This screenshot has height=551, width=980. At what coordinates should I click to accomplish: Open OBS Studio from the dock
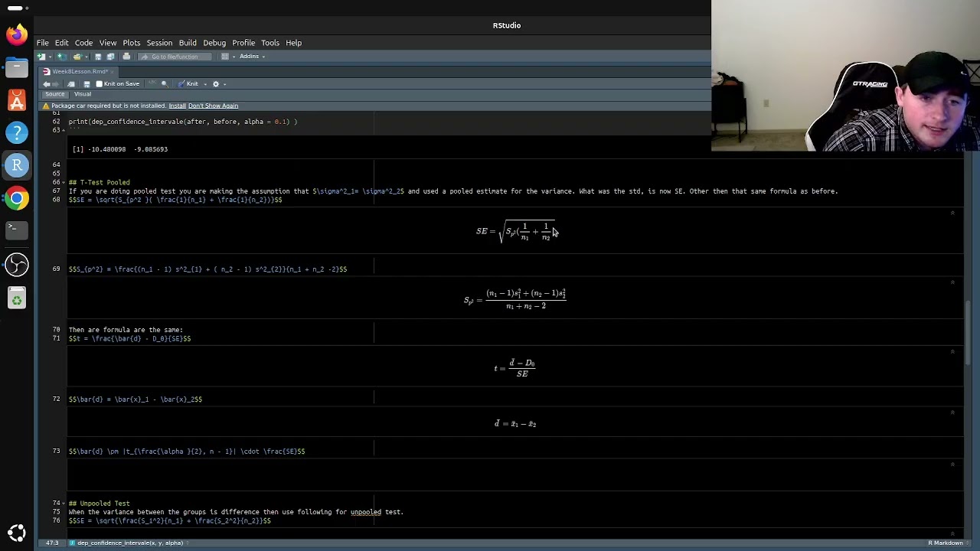point(16,265)
